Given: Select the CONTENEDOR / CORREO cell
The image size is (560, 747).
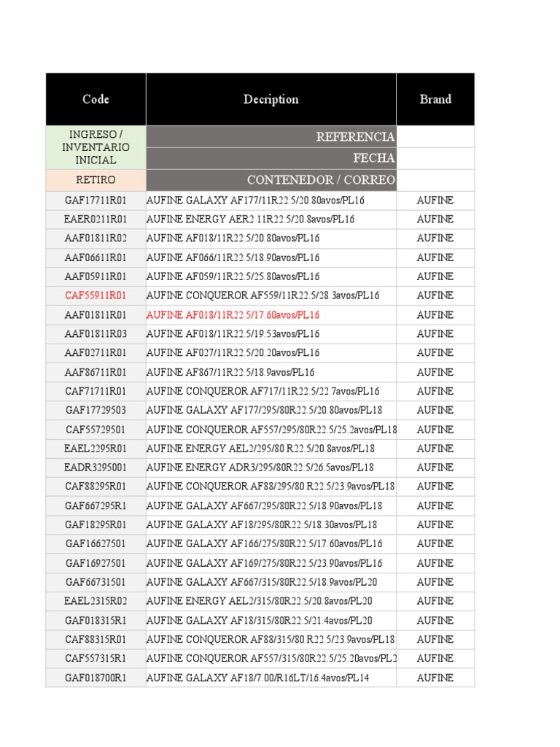Looking at the screenshot, I should [x=271, y=180].
